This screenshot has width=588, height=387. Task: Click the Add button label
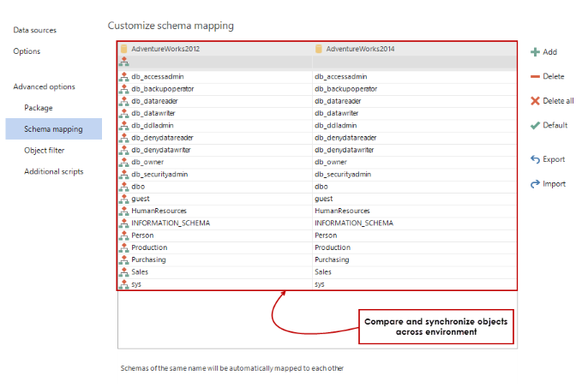(x=549, y=52)
